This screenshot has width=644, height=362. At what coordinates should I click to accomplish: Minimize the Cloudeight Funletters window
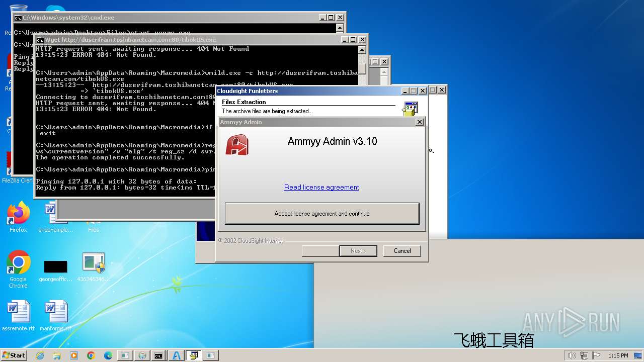tap(405, 91)
